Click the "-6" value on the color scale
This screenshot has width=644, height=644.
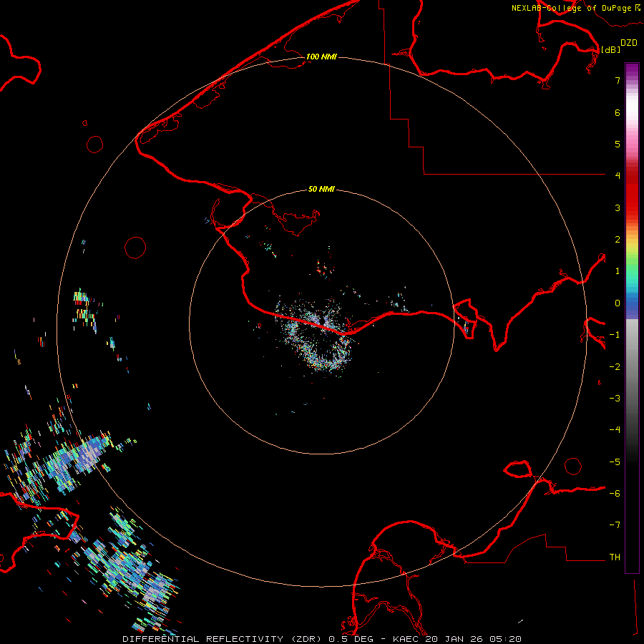click(615, 494)
